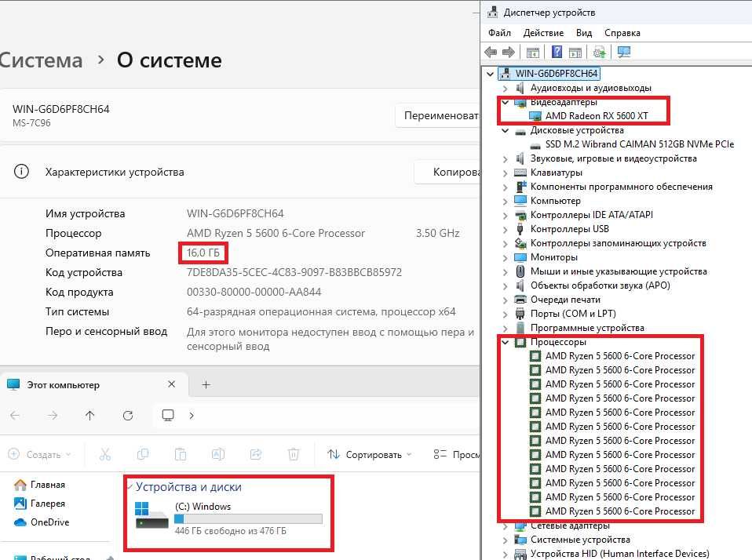Image resolution: width=752 pixels, height=560 pixels.
Task: Collapse the Процессоры node
Action: coord(505,343)
